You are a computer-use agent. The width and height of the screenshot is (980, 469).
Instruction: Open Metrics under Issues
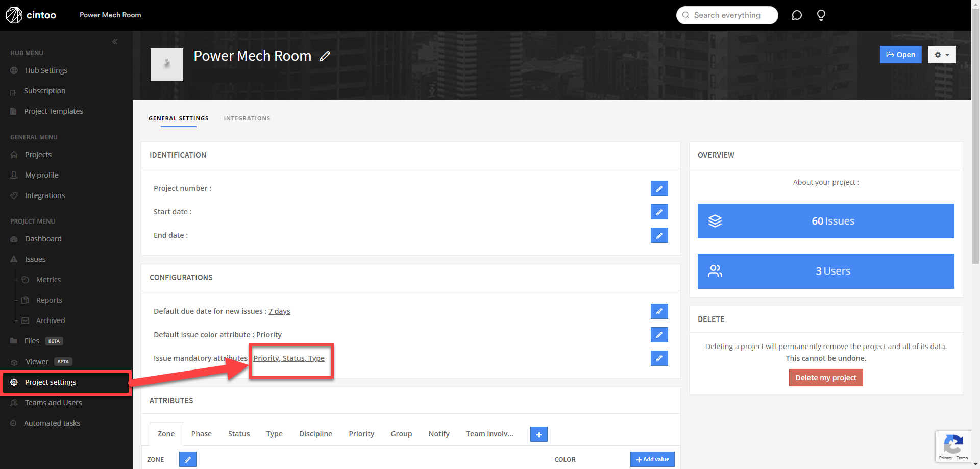coord(48,280)
